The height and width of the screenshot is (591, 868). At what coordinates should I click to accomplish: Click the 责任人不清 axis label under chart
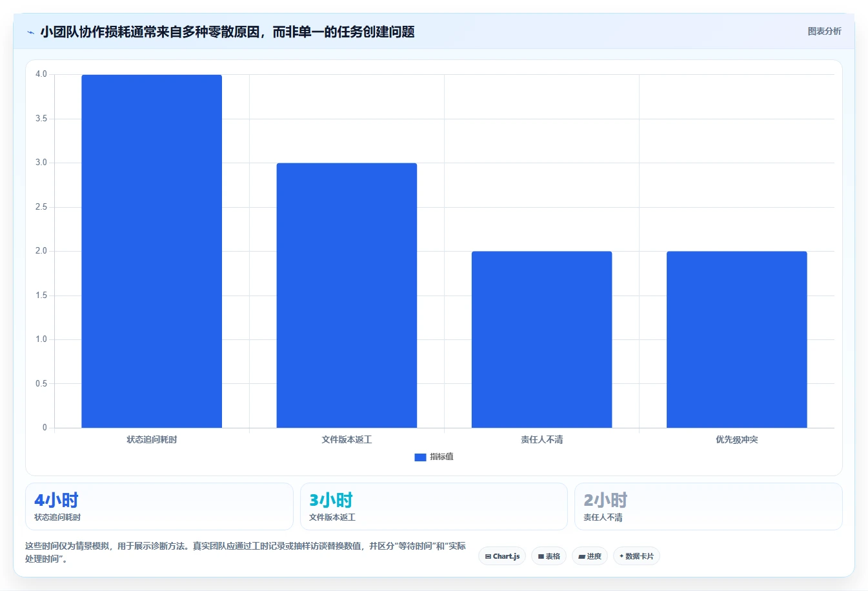[x=541, y=439]
